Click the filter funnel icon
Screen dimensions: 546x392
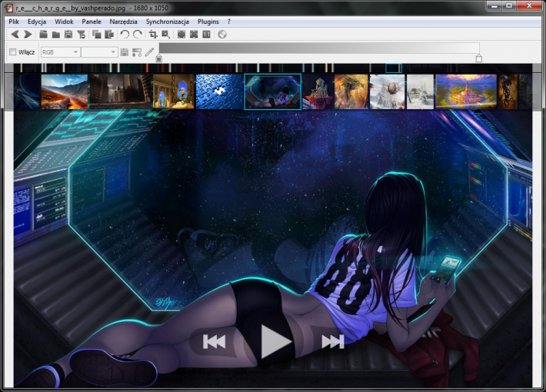tap(82, 34)
